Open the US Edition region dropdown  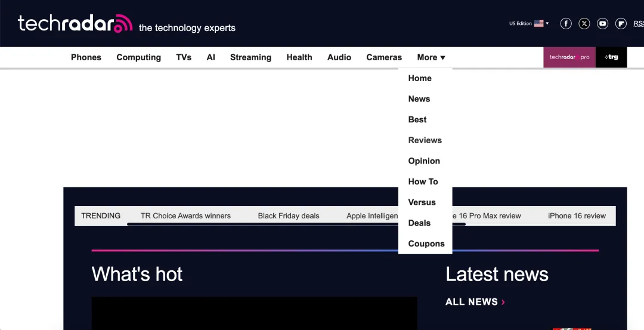click(x=529, y=24)
